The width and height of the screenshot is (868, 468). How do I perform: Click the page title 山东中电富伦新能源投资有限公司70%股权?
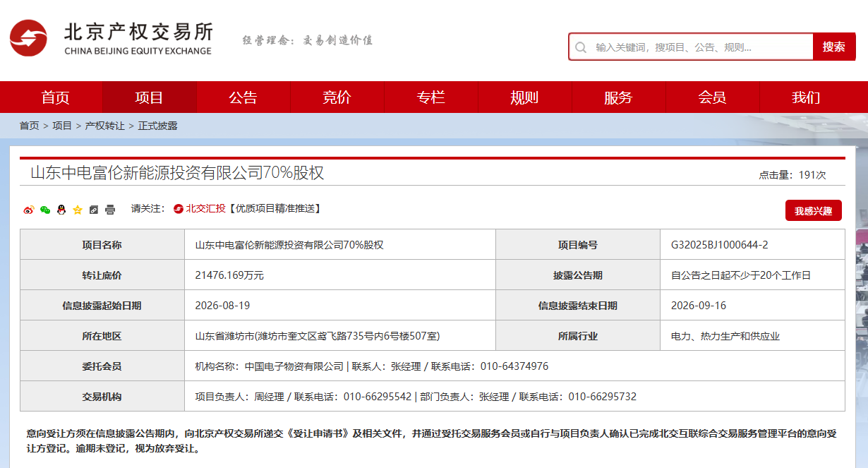177,173
